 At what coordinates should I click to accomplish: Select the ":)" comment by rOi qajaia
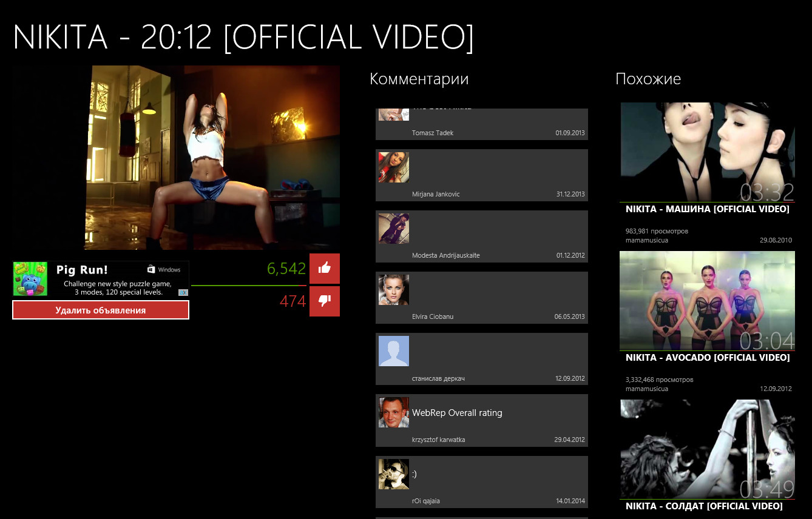[x=482, y=482]
